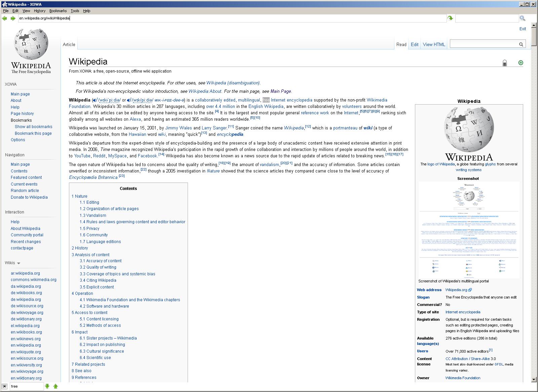
Task: Open the View menu
Action: tap(26, 11)
